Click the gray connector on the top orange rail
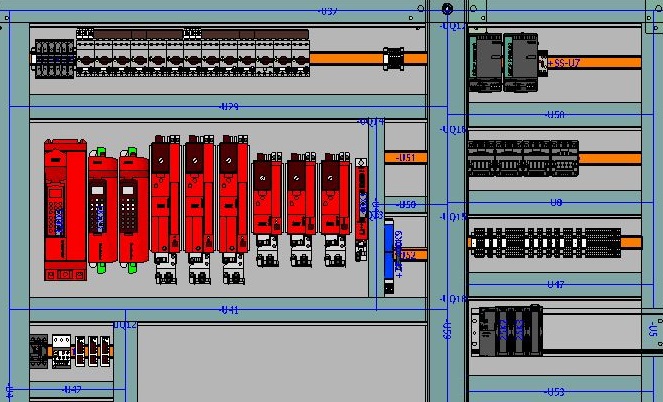The width and height of the screenshot is (663, 402). click(394, 60)
